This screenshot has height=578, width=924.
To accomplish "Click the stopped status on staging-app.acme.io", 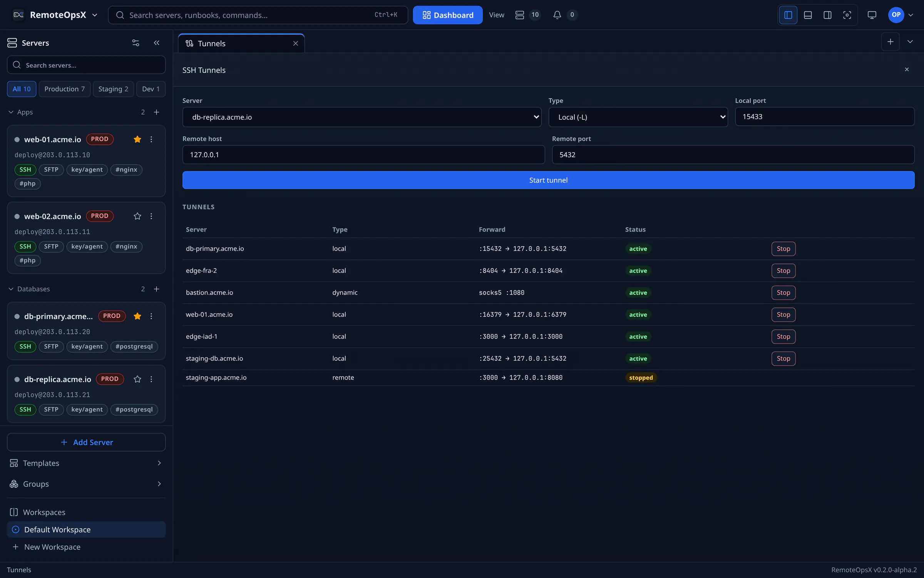I will [641, 378].
